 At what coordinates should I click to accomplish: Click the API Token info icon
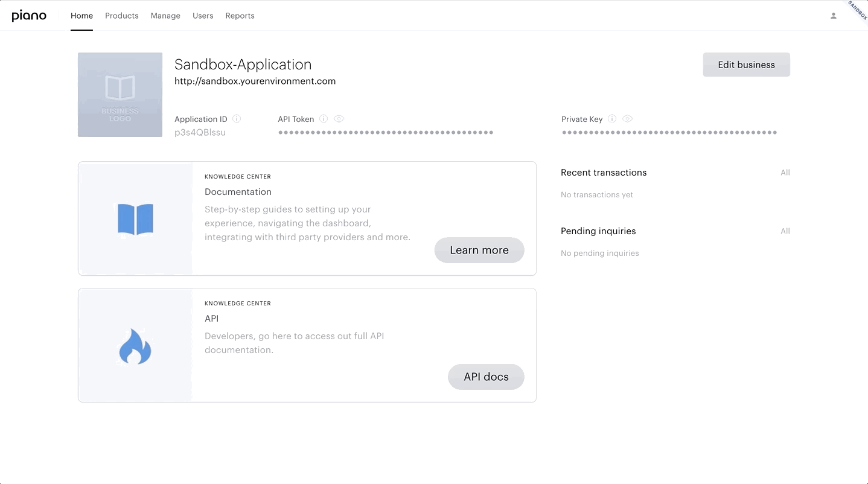(x=324, y=119)
